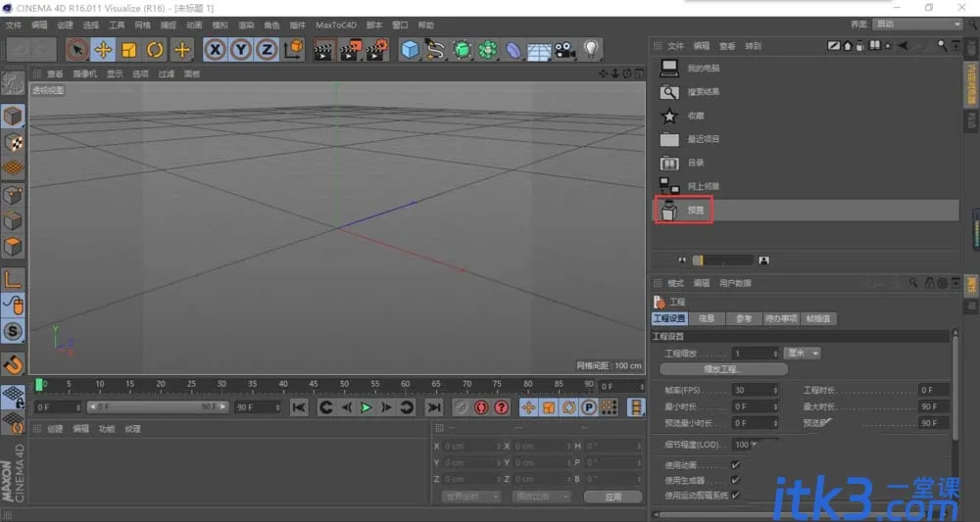Image resolution: width=980 pixels, height=522 pixels.
Task: Add a Camera object
Action: (565, 50)
